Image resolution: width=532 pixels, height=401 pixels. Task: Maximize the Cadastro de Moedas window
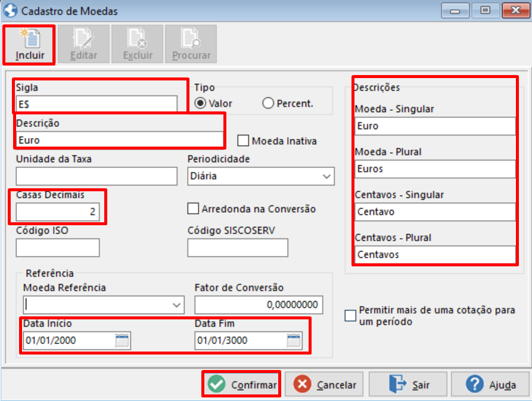pos(486,11)
